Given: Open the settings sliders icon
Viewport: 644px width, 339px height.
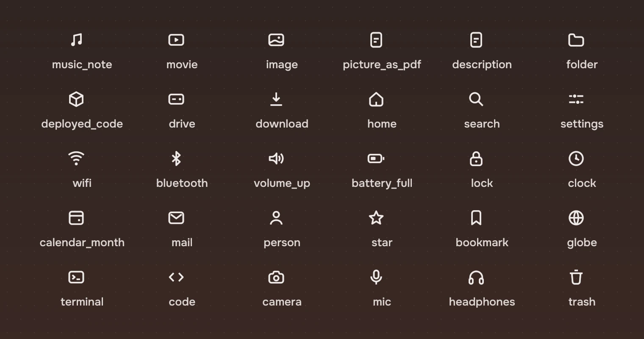Looking at the screenshot, I should point(576,99).
